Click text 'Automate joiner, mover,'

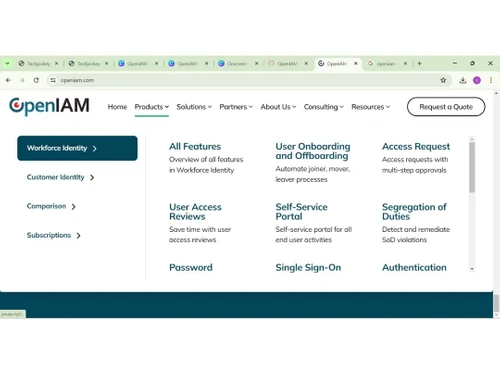pyautogui.click(x=313, y=169)
